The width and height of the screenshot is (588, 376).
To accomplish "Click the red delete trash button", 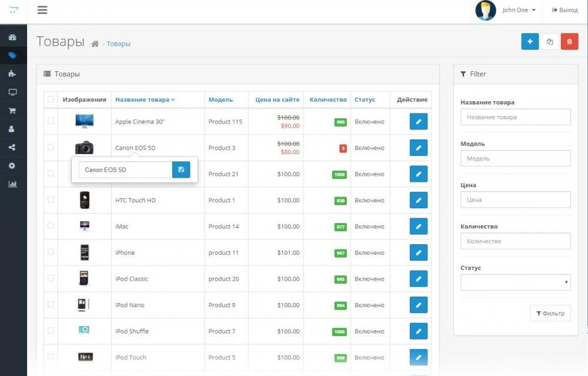I will (x=569, y=42).
